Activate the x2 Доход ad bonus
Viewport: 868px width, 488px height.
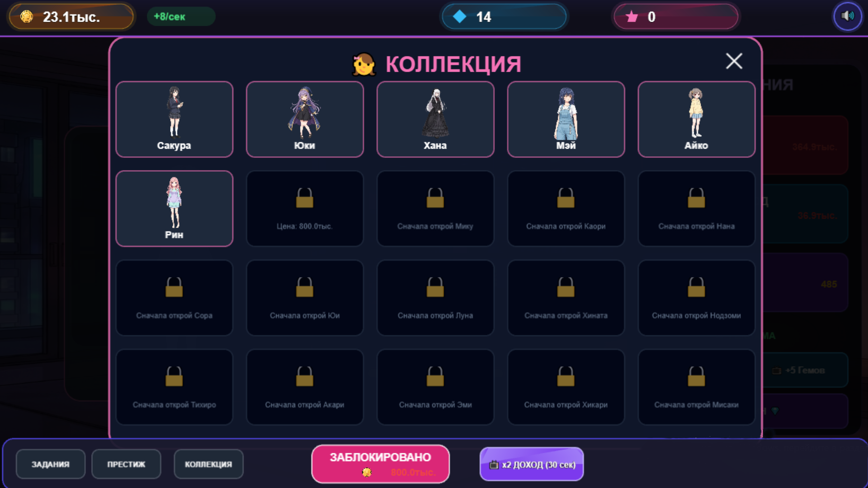(532, 464)
